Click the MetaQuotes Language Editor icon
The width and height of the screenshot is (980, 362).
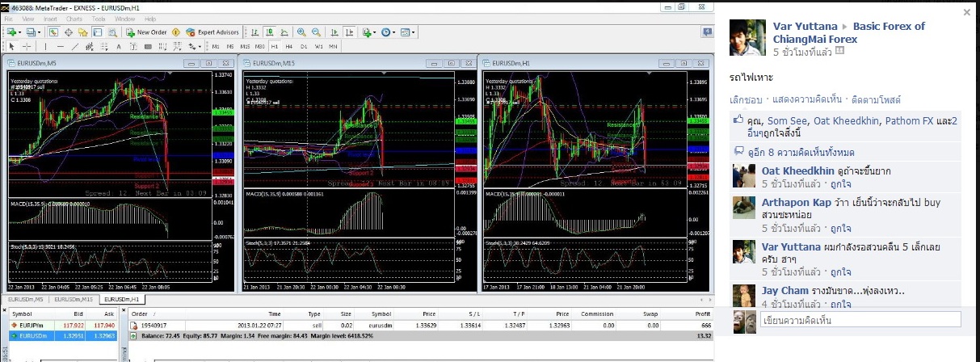(175, 32)
